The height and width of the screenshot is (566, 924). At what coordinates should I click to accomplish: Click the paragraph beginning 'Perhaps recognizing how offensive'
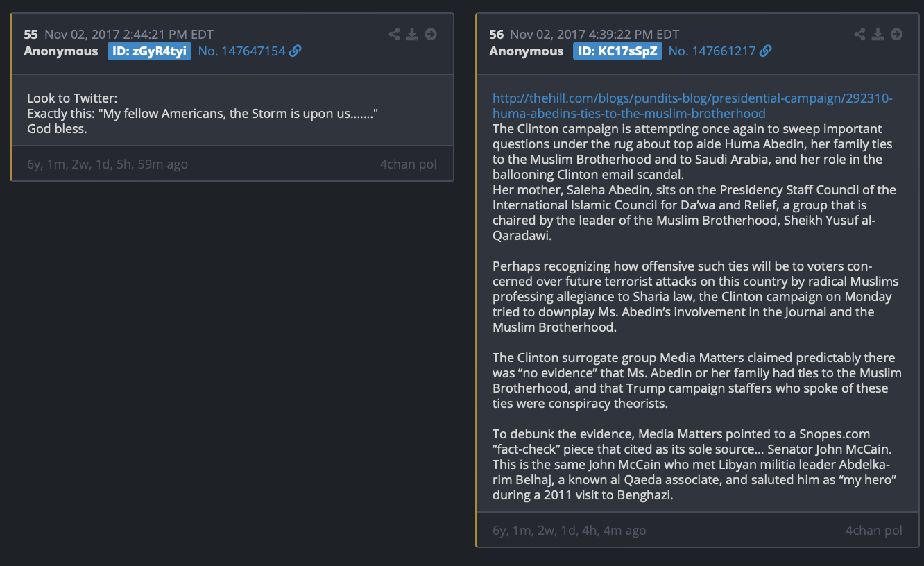click(x=695, y=296)
